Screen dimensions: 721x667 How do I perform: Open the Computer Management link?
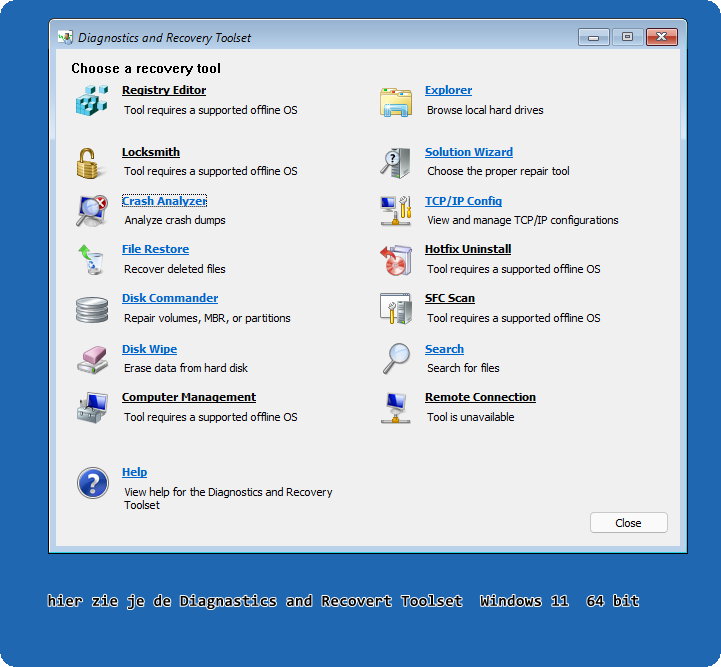tap(189, 397)
